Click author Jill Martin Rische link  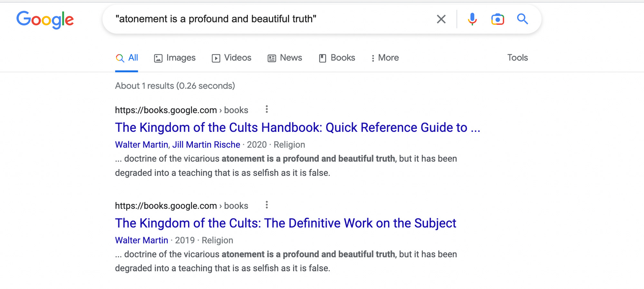pos(206,145)
